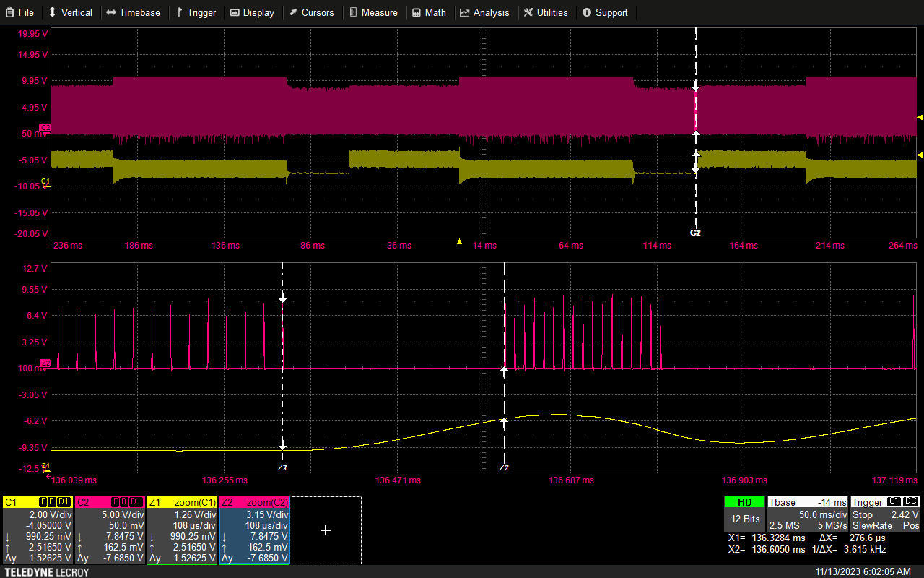Open the Vertical menu

click(x=70, y=12)
